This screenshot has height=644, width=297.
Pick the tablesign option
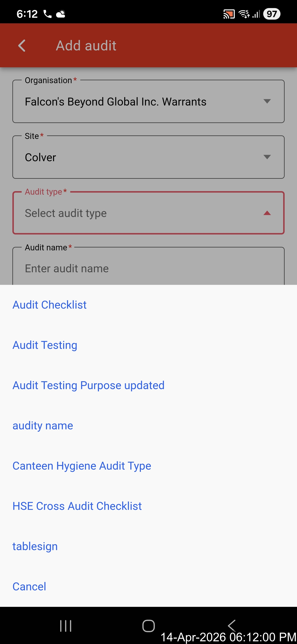(35, 546)
